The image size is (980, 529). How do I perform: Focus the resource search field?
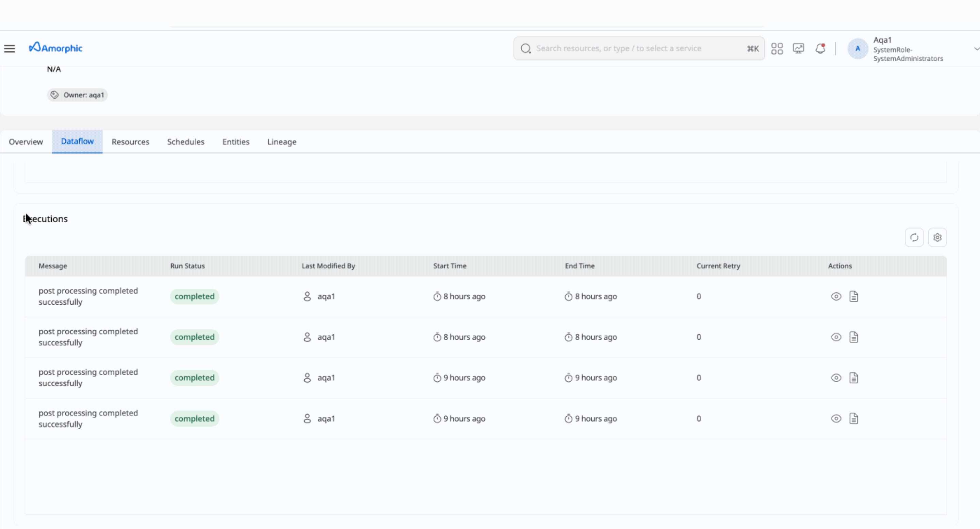(x=639, y=48)
